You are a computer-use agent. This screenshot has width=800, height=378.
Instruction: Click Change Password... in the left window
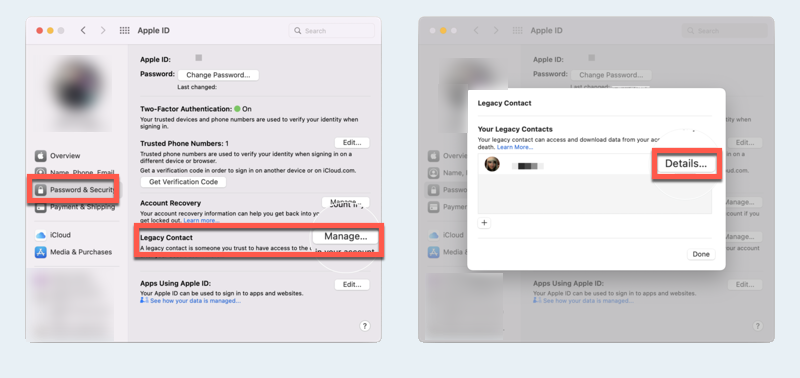[x=218, y=75]
